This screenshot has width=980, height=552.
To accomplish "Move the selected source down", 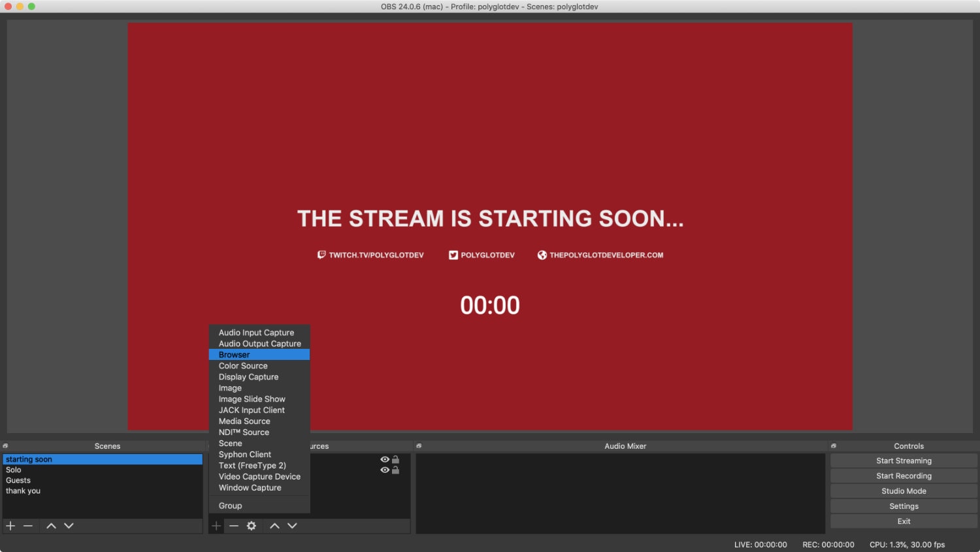I will (292, 526).
